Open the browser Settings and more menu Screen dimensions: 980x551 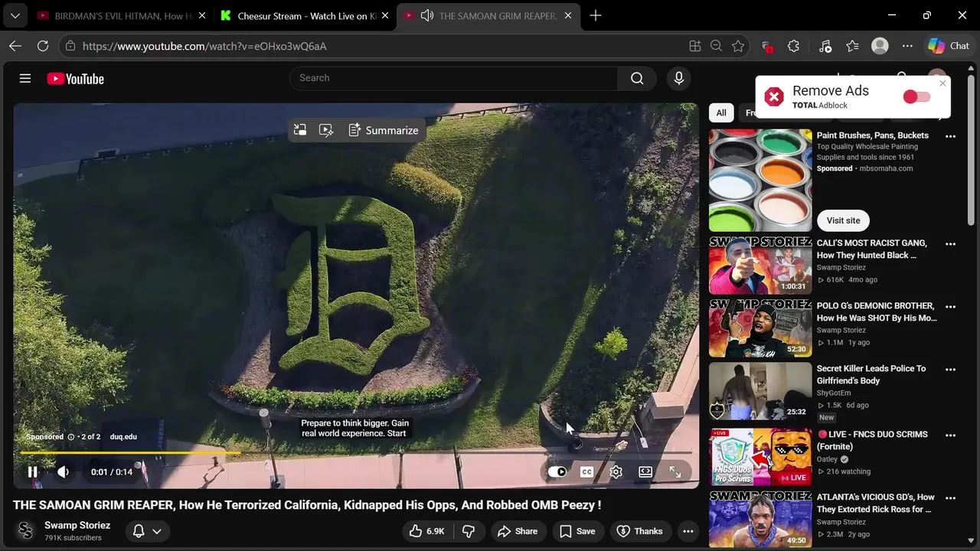[907, 46]
